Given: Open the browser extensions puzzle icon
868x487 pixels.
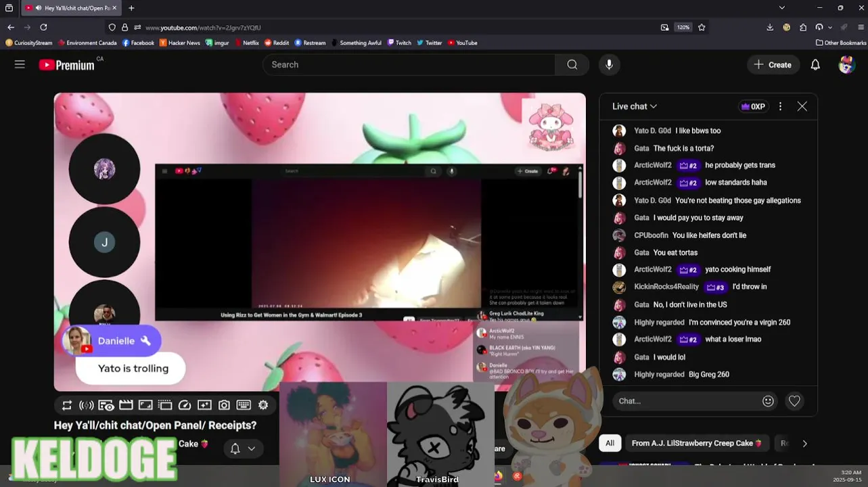Looking at the screenshot, I should pos(803,28).
